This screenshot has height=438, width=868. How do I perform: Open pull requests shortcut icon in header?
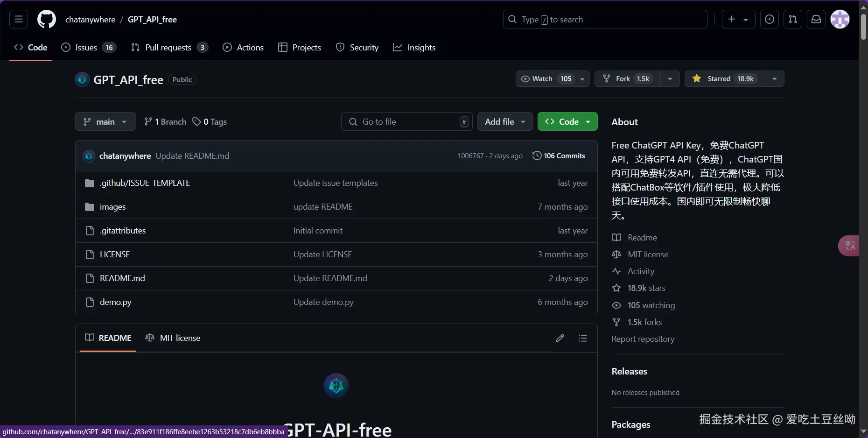pos(793,19)
